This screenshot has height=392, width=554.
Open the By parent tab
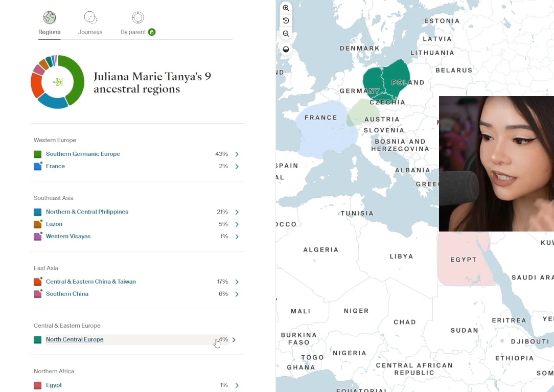133,32
